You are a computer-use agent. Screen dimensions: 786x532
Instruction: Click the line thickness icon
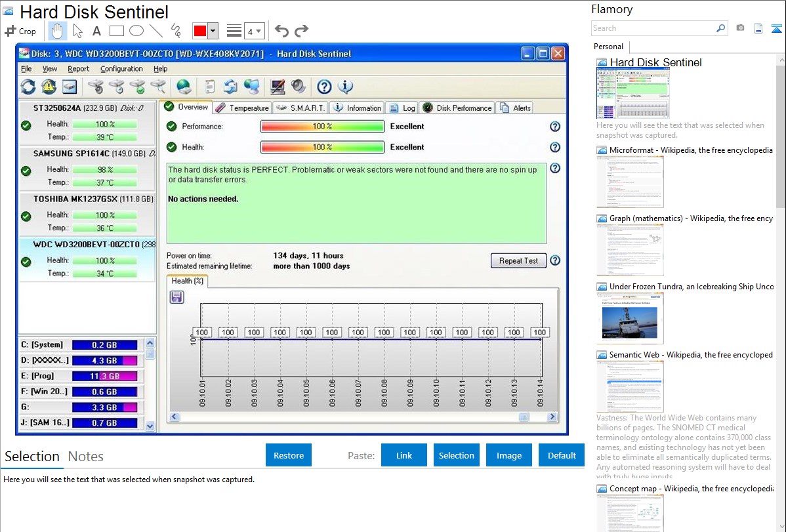(234, 31)
